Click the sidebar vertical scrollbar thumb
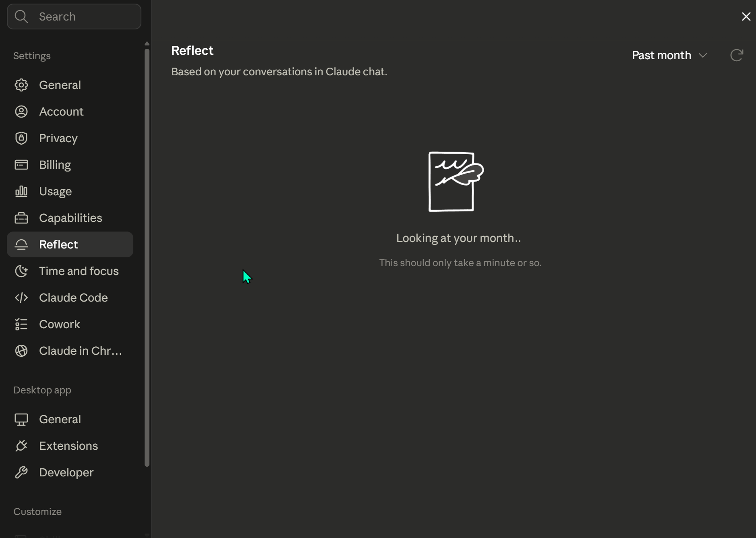Screen dimensions: 756x538 coord(147,258)
